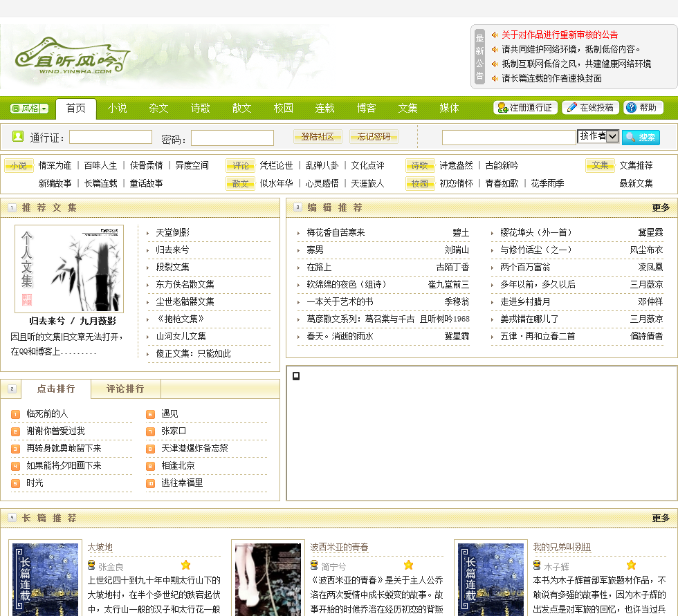The width and height of the screenshot is (678, 616).
Task: Open the 诗歌 navigation tab
Action: [200, 108]
